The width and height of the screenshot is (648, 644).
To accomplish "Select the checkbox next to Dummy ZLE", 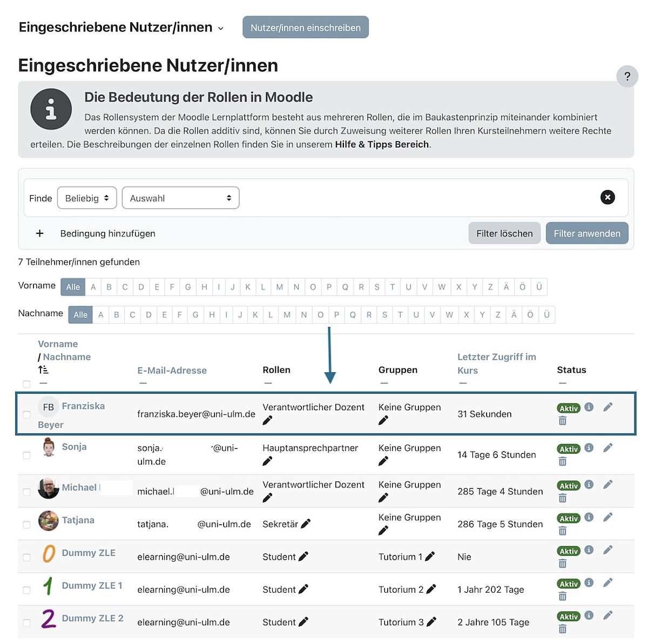I will [x=26, y=558].
